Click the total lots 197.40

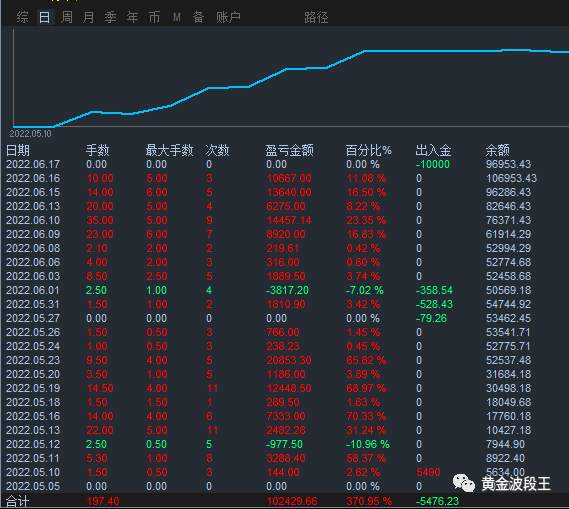click(103, 501)
